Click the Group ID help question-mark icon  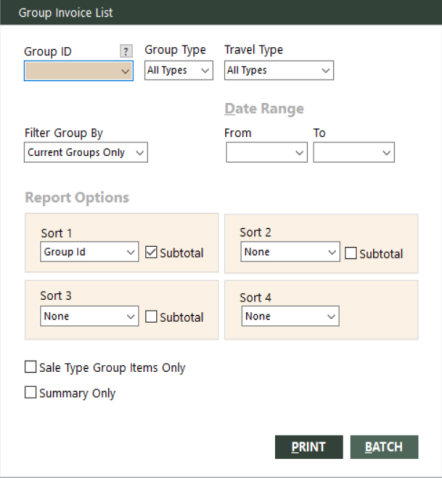pyautogui.click(x=126, y=51)
